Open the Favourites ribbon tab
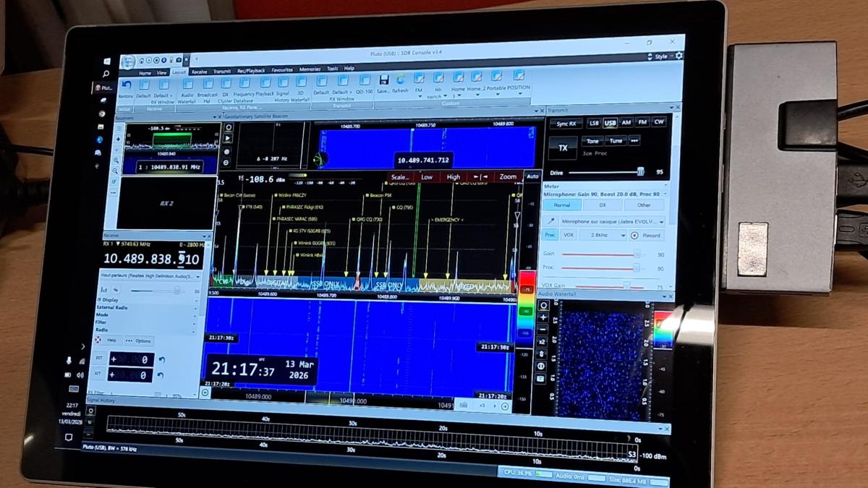Viewport: 868px width, 488px height. 282,70
